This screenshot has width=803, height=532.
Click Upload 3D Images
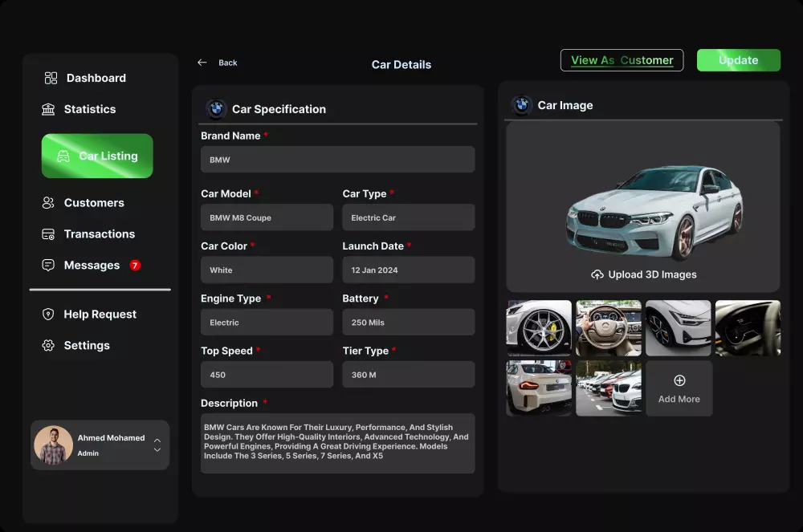[644, 274]
